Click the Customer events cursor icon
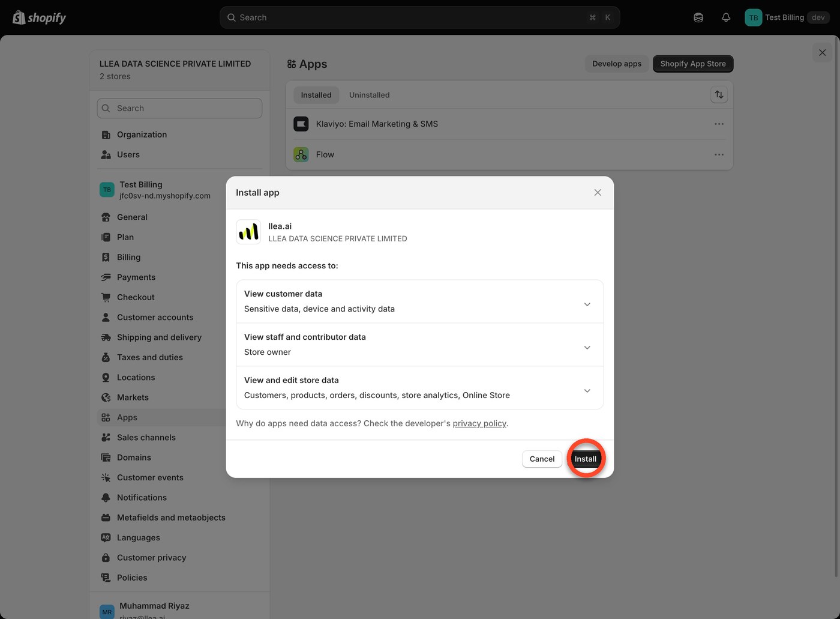Screen dimensions: 840x619 point(106,477)
